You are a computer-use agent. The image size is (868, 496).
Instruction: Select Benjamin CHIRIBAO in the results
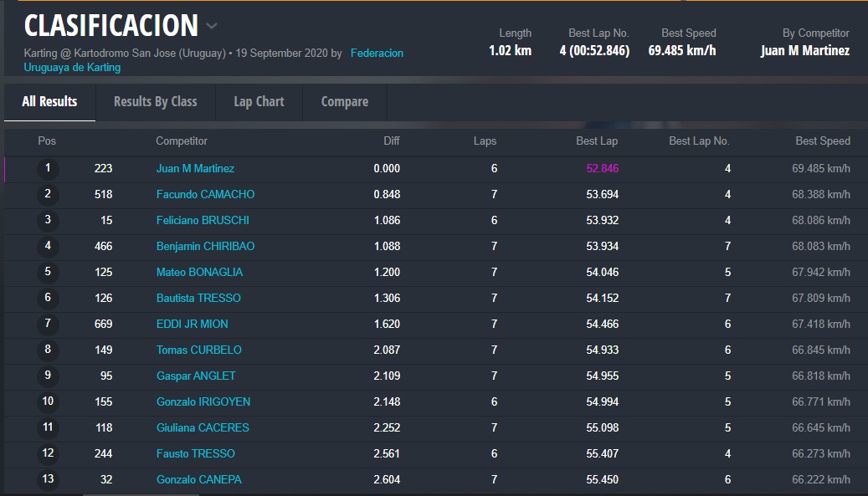point(205,246)
